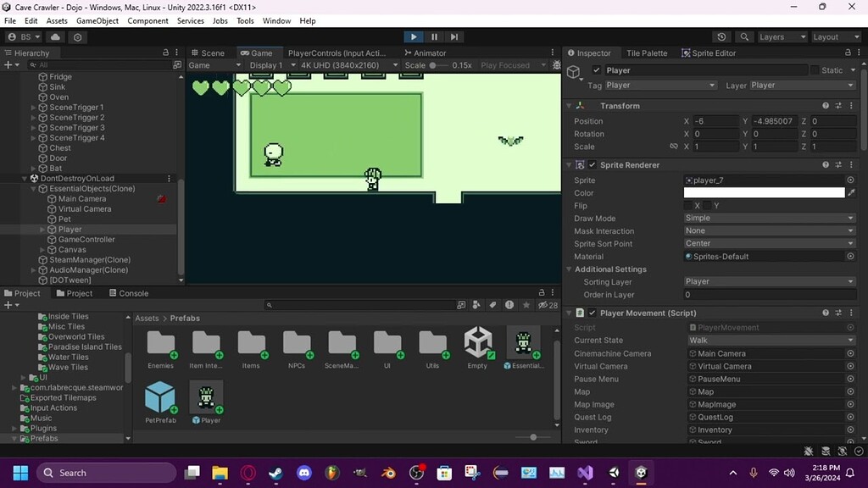Click the Cloud services icon in the toolbar

point(54,36)
